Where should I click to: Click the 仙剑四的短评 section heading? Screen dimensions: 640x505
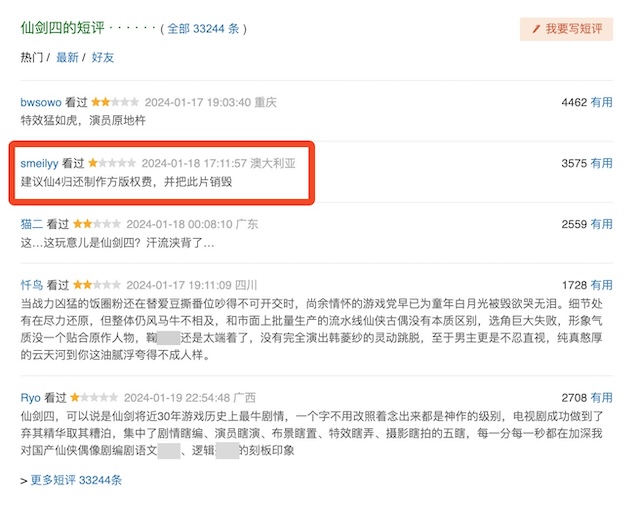pos(62,28)
